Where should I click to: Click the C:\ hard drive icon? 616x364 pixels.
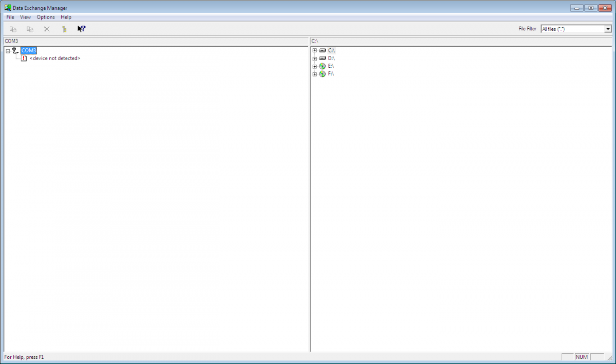(x=322, y=50)
